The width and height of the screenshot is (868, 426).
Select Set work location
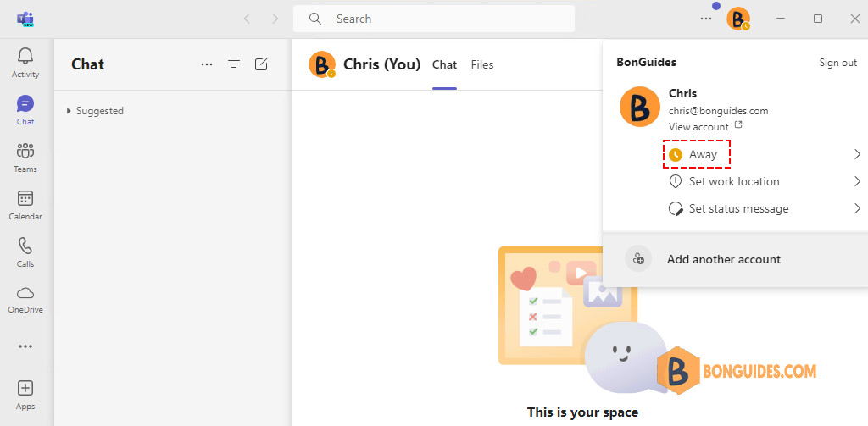click(x=734, y=181)
